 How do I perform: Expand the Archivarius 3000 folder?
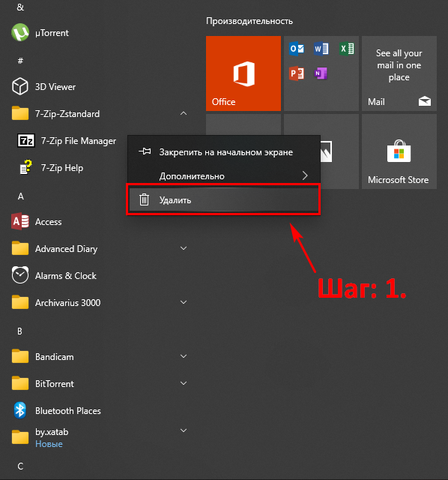[184, 302]
